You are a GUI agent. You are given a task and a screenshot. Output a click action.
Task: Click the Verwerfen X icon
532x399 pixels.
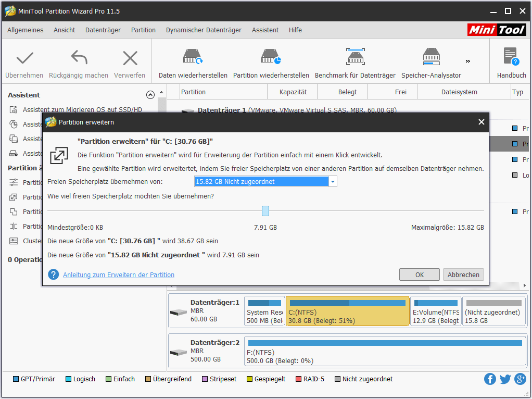(x=130, y=58)
